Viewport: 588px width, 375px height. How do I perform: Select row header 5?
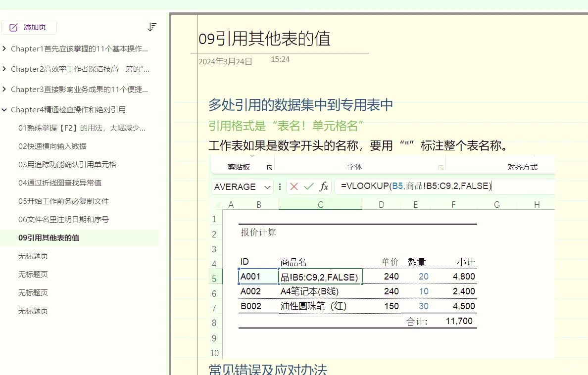(x=214, y=279)
